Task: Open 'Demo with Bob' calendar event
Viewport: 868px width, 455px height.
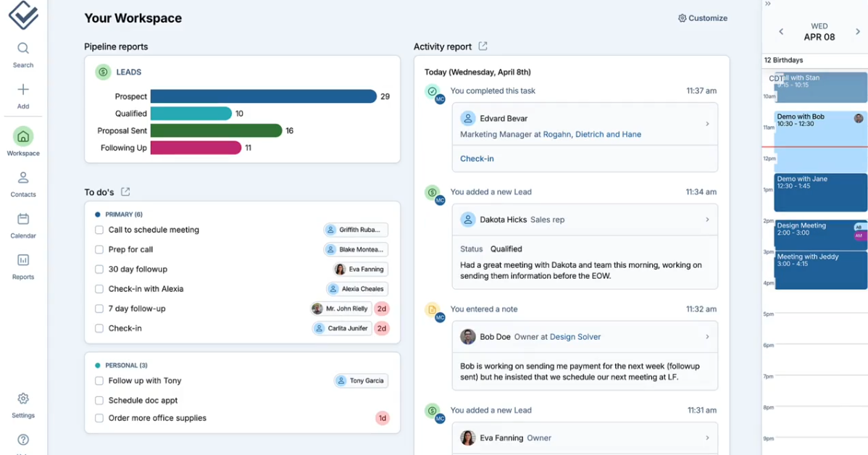Action: (x=820, y=141)
